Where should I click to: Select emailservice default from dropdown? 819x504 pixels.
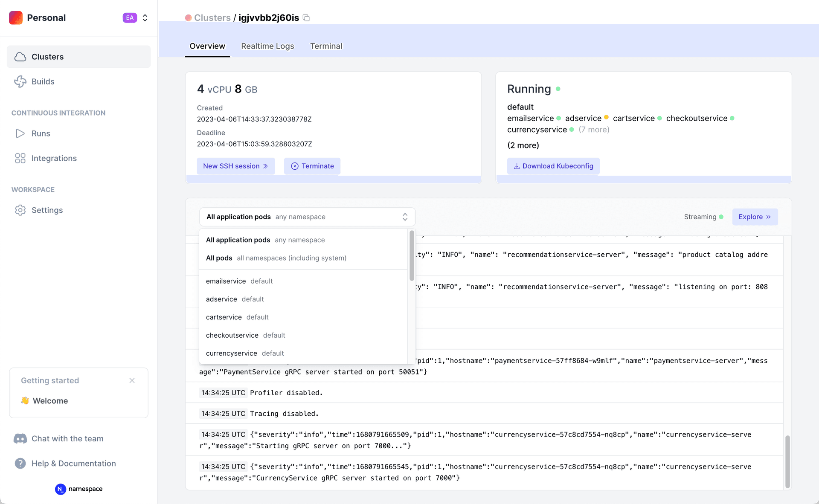tap(239, 281)
